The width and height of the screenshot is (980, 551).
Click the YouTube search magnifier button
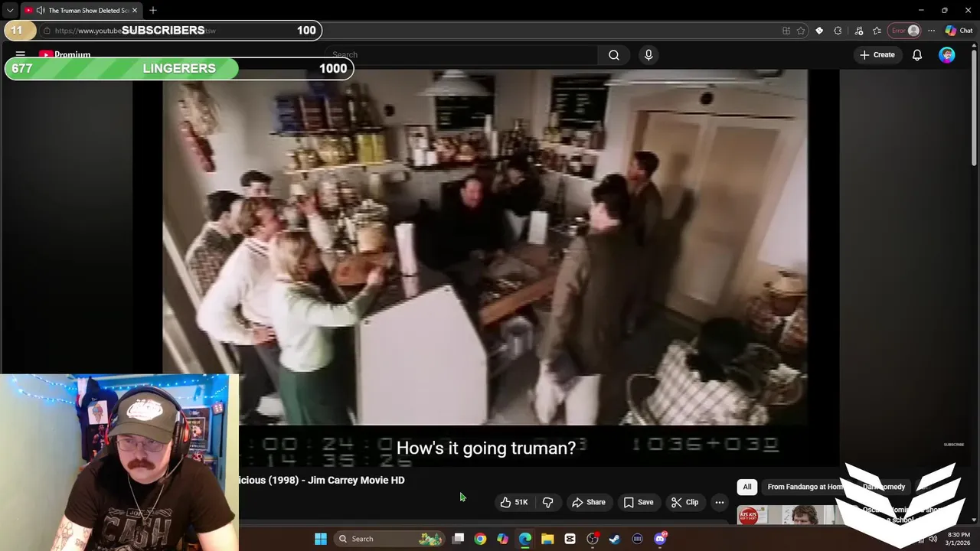point(614,55)
